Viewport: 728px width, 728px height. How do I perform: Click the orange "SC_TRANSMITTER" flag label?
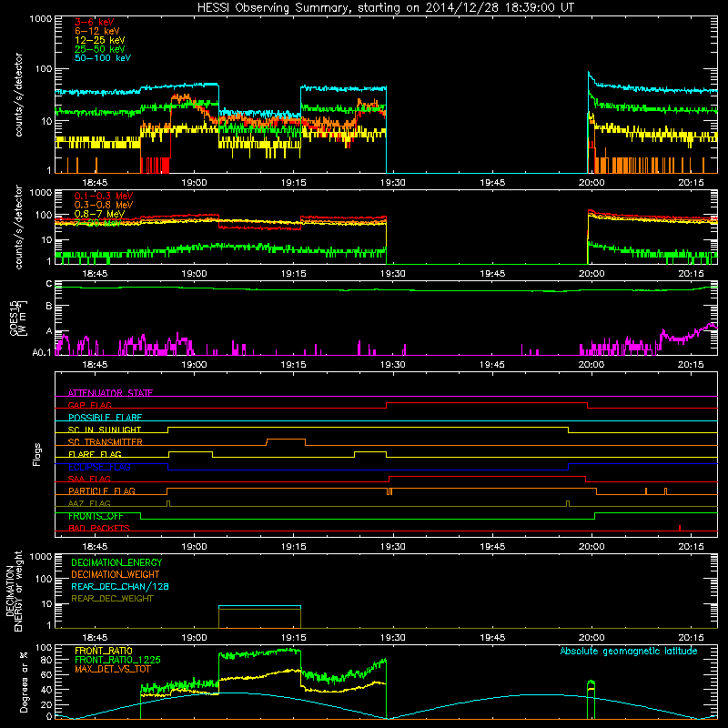coord(106,442)
